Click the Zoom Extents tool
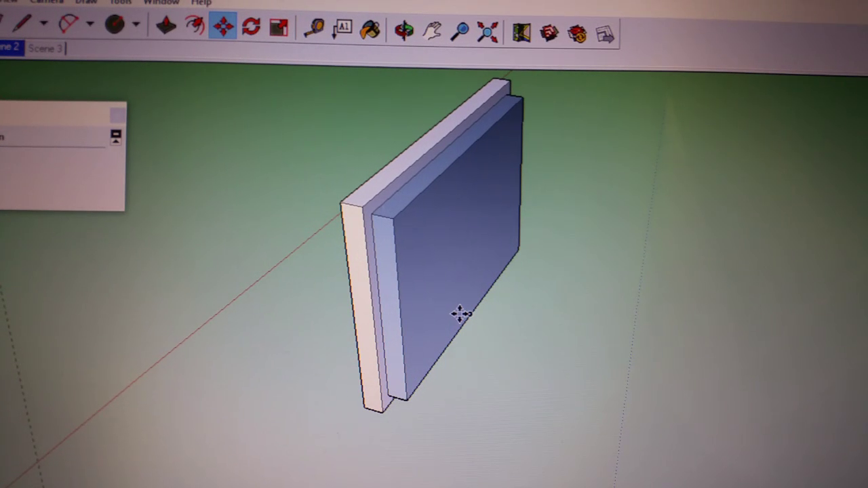 [x=488, y=31]
